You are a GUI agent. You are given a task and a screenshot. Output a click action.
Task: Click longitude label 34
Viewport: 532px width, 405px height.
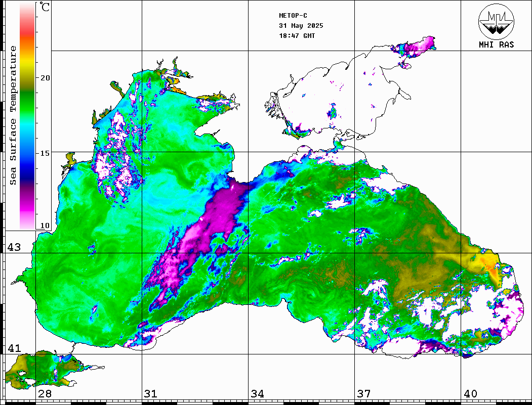click(x=257, y=394)
